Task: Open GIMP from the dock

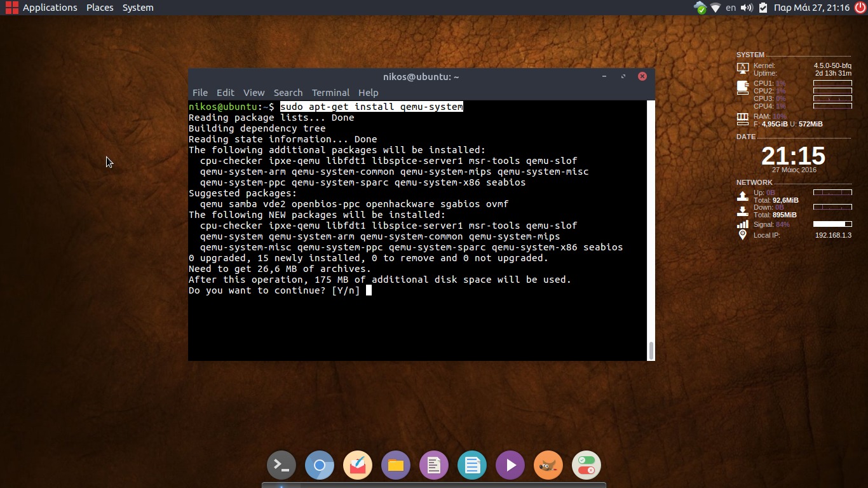Action: point(548,465)
